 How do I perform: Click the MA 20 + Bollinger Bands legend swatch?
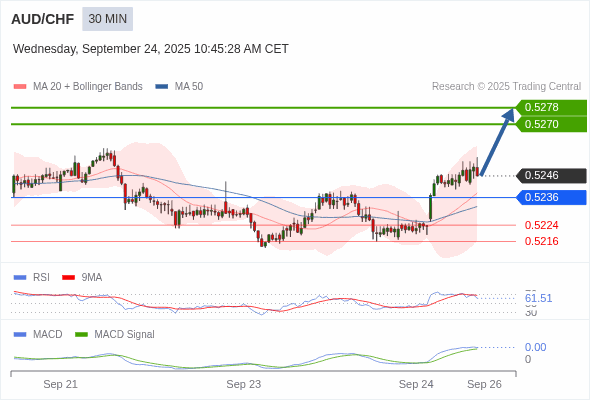[20, 87]
